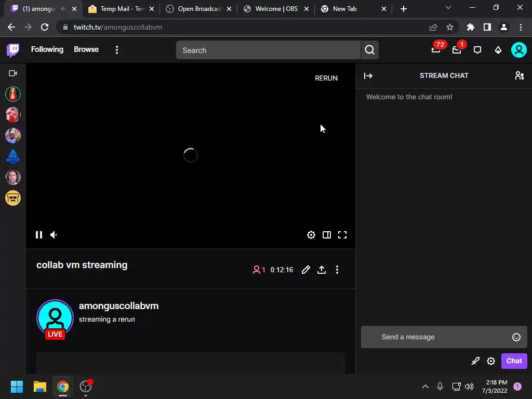Open the video player settings gear
This screenshot has width=532, height=399.
pyautogui.click(x=311, y=235)
